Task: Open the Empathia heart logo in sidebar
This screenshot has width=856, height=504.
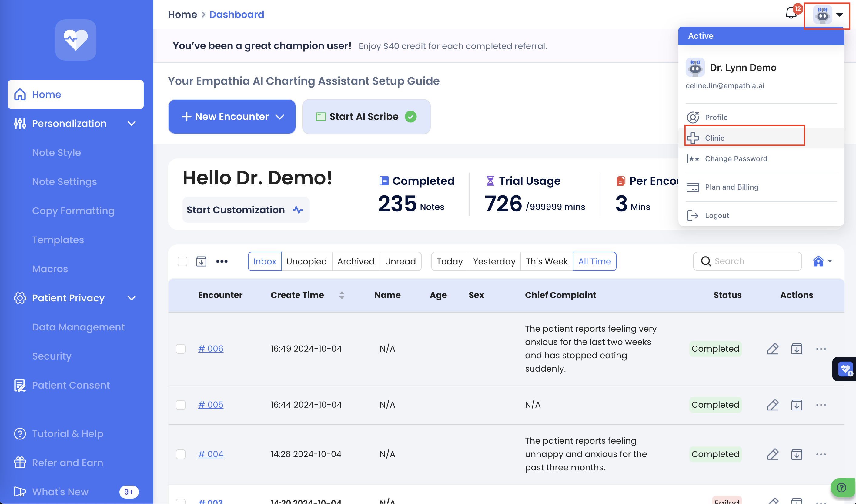Action: 76,40
